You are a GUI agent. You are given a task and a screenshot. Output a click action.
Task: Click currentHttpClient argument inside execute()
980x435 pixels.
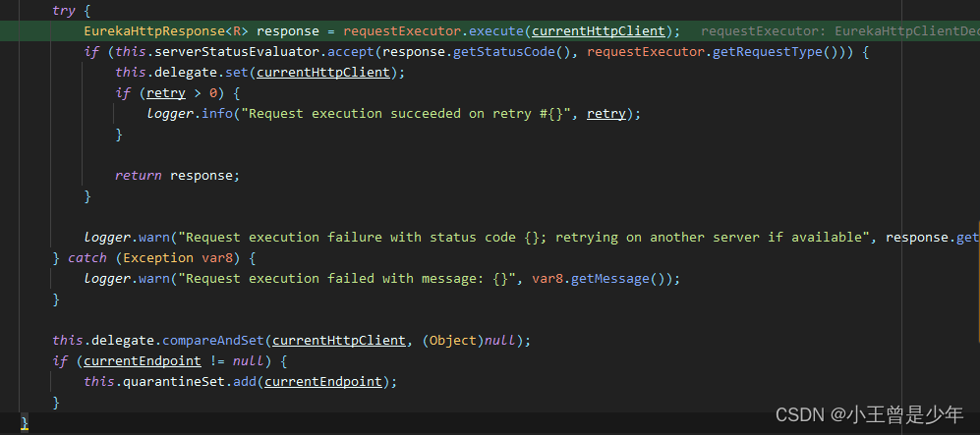[599, 31]
